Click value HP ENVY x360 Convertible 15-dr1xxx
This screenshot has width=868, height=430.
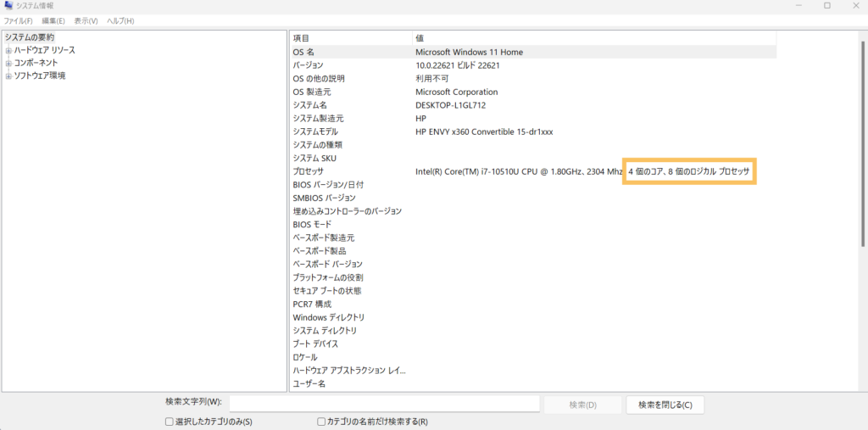[x=484, y=131]
